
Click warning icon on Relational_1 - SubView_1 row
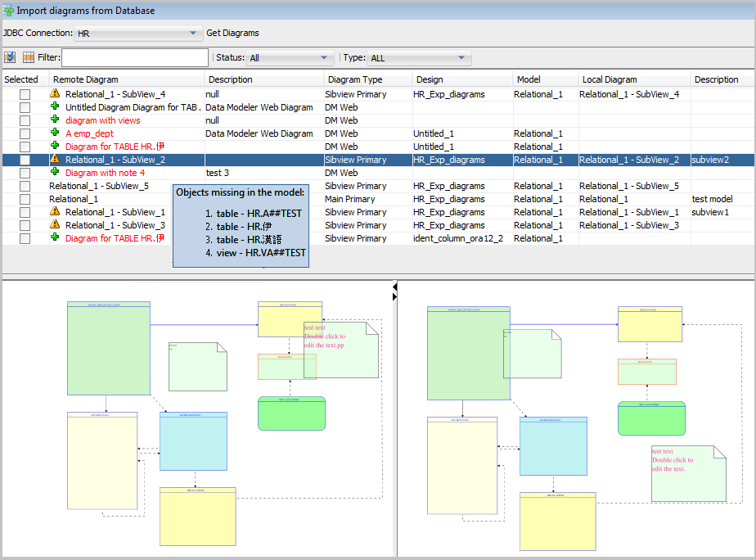pos(55,212)
